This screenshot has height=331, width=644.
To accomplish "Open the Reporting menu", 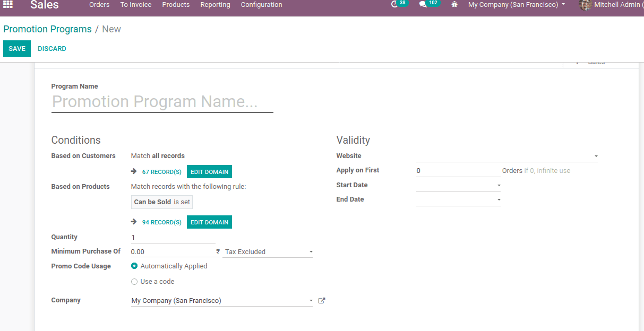I will coord(215,5).
